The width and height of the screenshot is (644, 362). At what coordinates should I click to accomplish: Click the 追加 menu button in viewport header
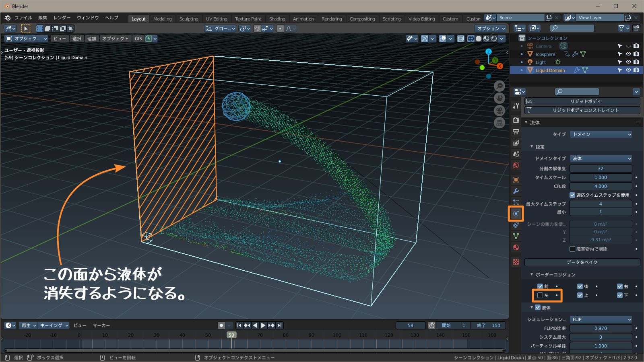pos(92,39)
